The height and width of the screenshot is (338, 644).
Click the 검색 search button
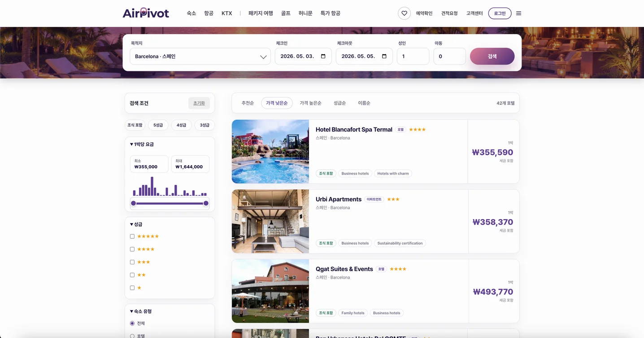pos(492,57)
